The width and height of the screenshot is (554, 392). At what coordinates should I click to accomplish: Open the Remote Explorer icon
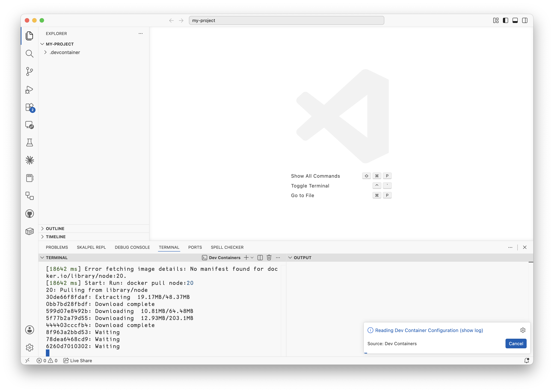click(29, 125)
